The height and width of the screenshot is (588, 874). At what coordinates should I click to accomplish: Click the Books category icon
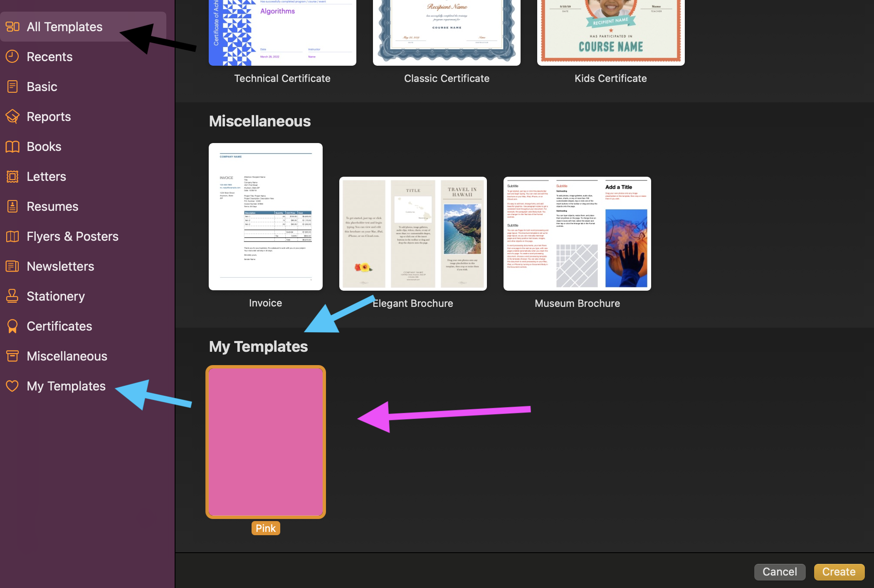click(x=12, y=146)
